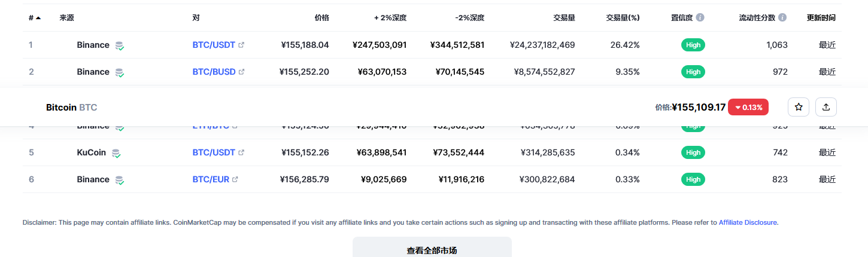
Task: Open the Affiliate Disclosure link
Action: pyautogui.click(x=748, y=222)
